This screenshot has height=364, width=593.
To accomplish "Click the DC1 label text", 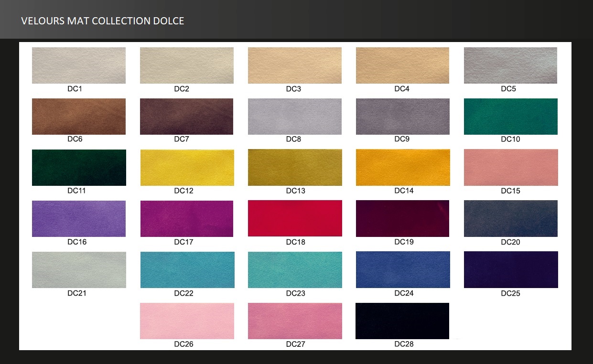I will point(75,89).
